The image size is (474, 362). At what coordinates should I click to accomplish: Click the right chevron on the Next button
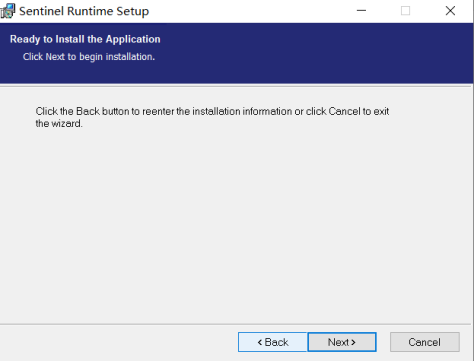[353, 342]
